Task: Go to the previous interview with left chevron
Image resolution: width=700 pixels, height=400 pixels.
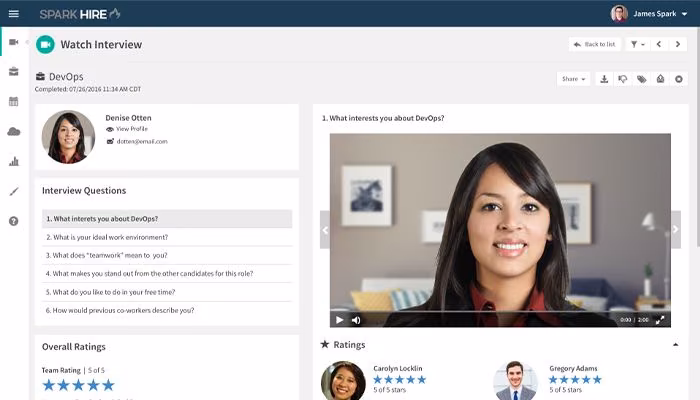Action: pos(659,44)
